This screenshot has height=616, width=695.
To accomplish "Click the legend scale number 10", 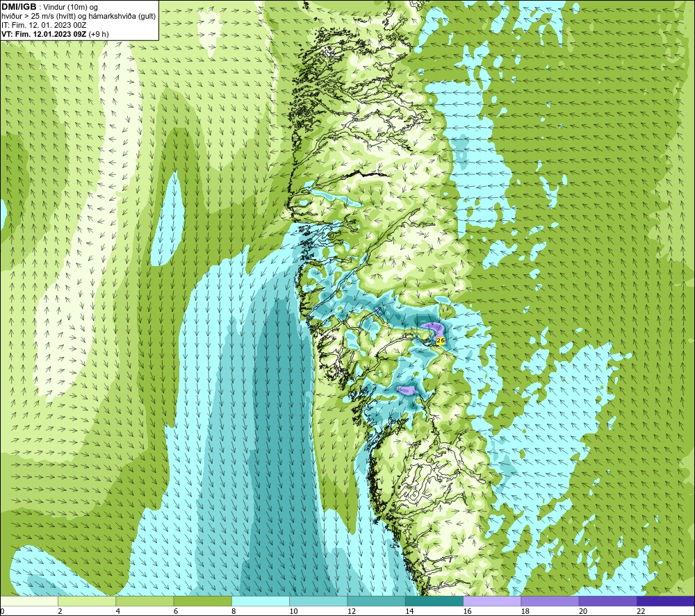I will [x=293, y=611].
